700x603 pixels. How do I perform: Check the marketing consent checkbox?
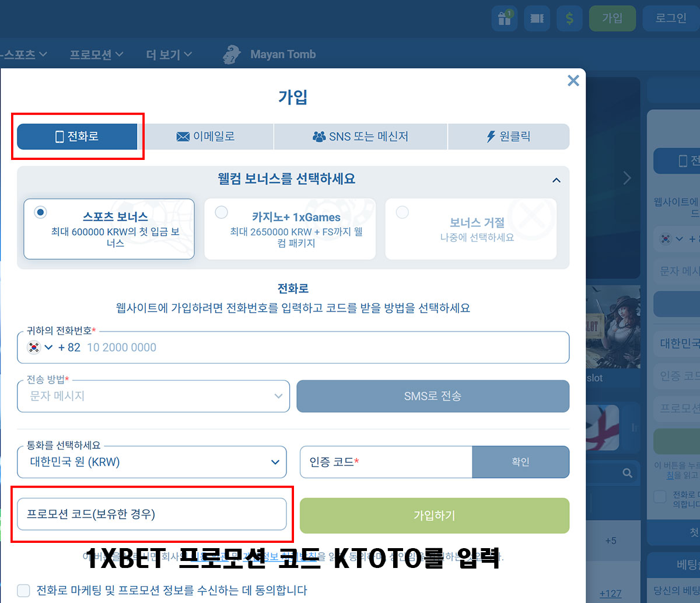coord(23,590)
